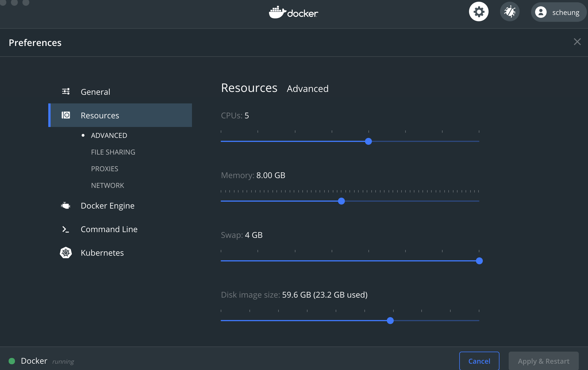Screen dimensions: 588x370
Task: Select the Proxies sub-section
Action: [105, 169]
